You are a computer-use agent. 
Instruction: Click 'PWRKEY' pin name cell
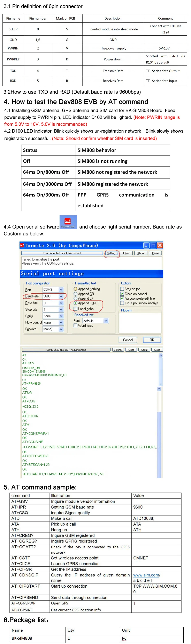coord(13,59)
